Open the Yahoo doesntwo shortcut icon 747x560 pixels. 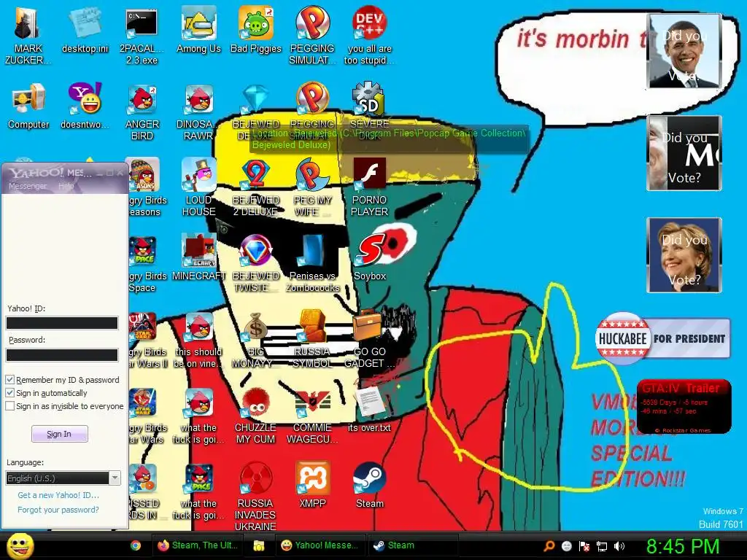point(85,106)
